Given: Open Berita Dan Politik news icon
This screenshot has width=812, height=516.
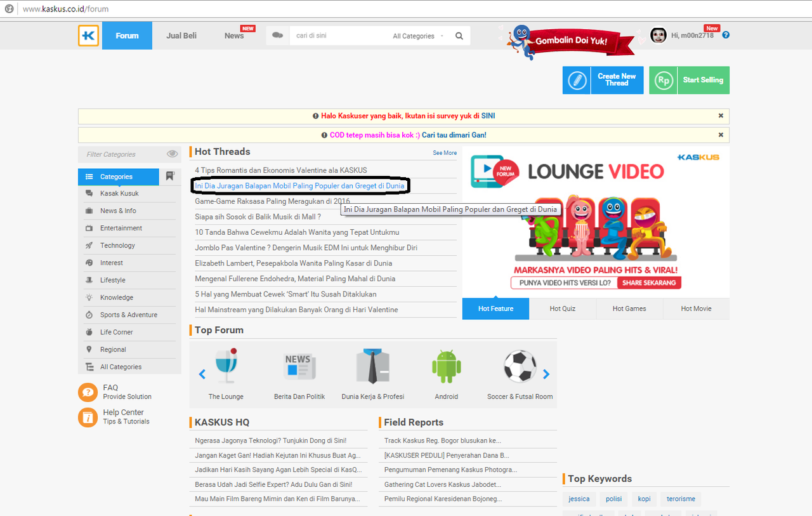Looking at the screenshot, I should [x=299, y=366].
